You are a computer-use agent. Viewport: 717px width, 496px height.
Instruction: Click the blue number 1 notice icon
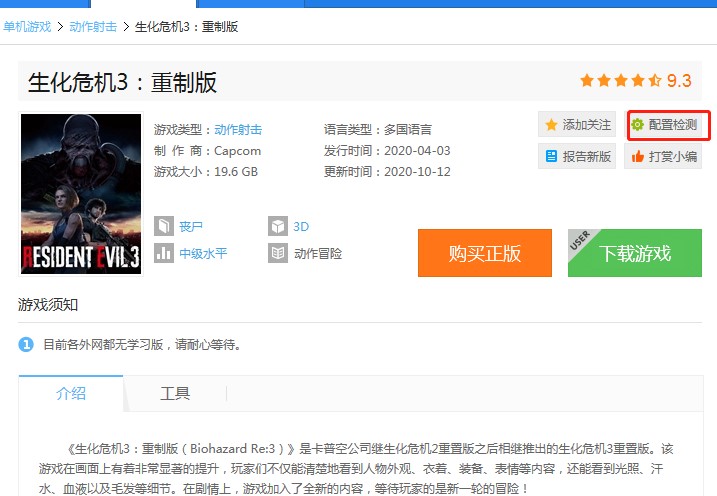point(26,344)
